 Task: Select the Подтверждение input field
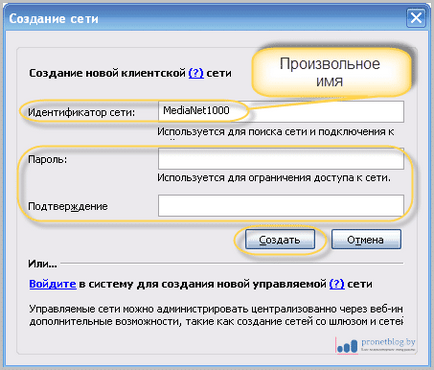tap(281, 206)
